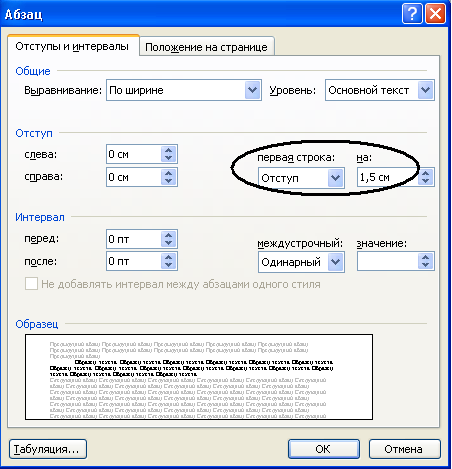Image resolution: width=452 pixels, height=469 pixels.
Task: Select the Отступы и интервалы tab
Action: click(72, 46)
